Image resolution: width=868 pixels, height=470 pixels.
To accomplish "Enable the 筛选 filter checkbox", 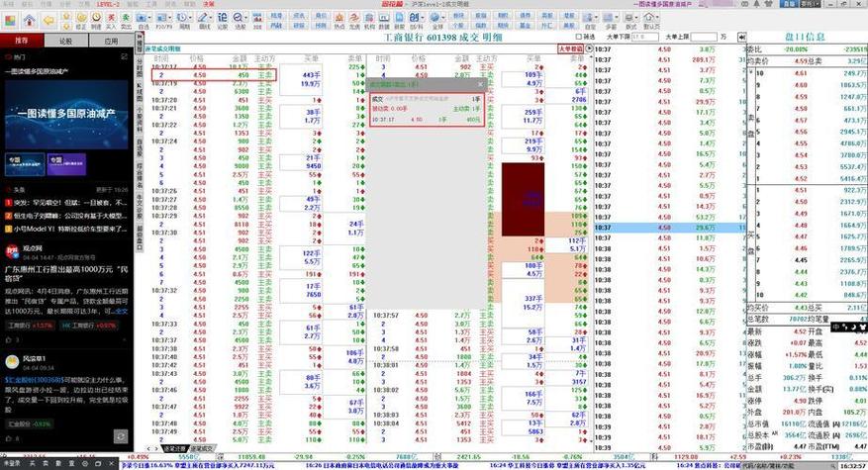I will coord(579,38).
